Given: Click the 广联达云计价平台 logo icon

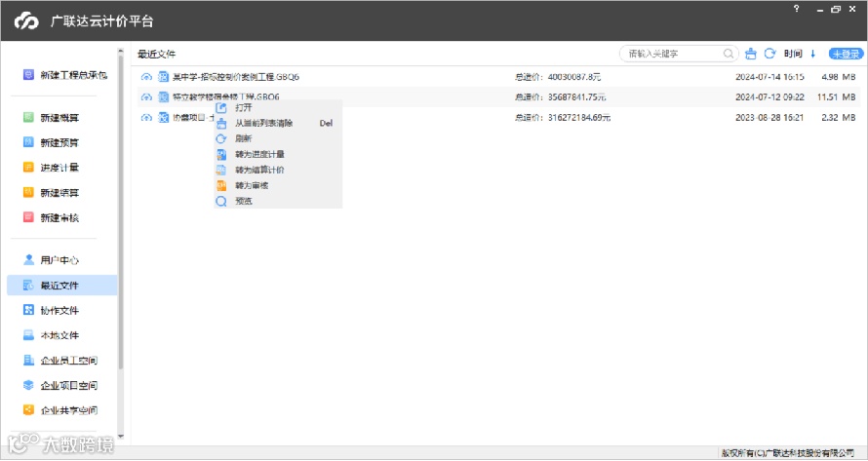Looking at the screenshot, I should click(26, 21).
